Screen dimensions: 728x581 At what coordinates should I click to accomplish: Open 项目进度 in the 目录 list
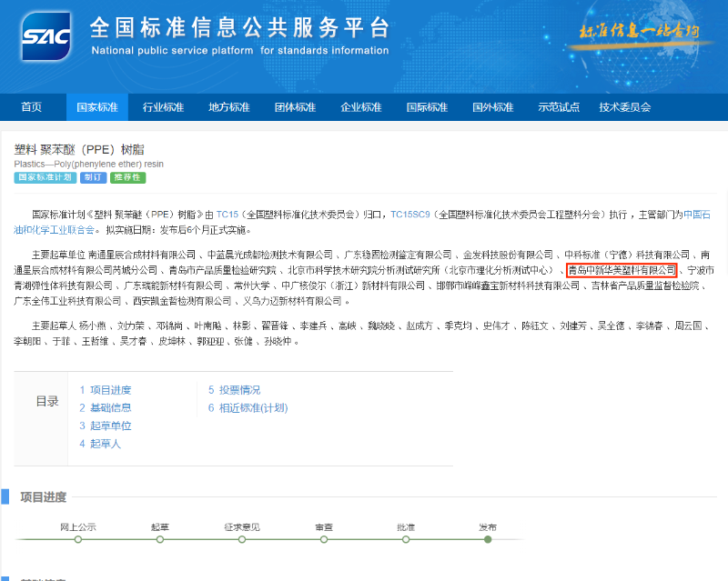coord(107,389)
